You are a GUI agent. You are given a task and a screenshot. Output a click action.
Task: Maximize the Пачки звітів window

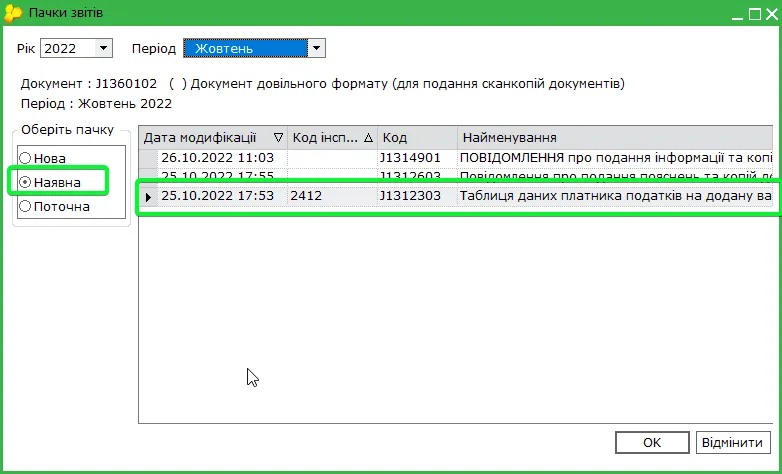[755, 14]
